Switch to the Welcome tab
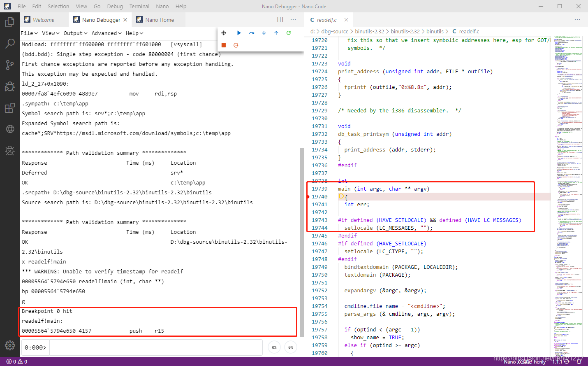This screenshot has height=366, width=588. pyautogui.click(x=44, y=20)
